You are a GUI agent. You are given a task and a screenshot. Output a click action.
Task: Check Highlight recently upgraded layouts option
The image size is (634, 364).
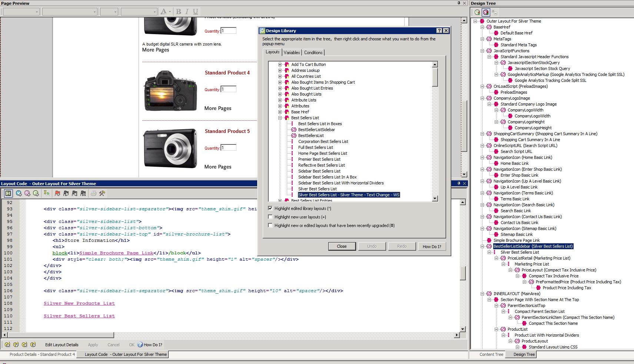click(x=270, y=226)
